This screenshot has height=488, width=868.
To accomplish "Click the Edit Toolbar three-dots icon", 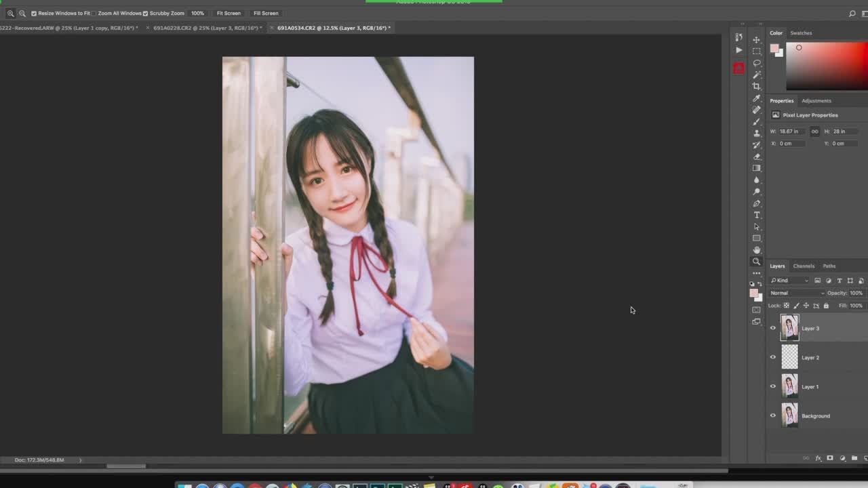I will click(x=757, y=273).
